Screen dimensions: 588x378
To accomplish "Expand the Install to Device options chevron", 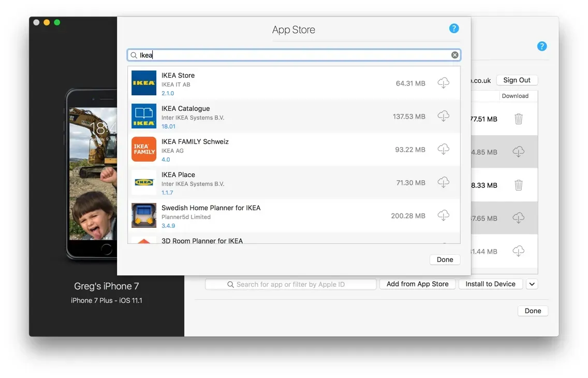I will 532,284.
